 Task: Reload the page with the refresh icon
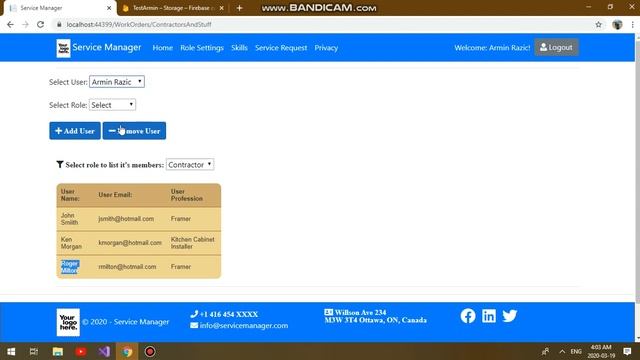coord(40,24)
